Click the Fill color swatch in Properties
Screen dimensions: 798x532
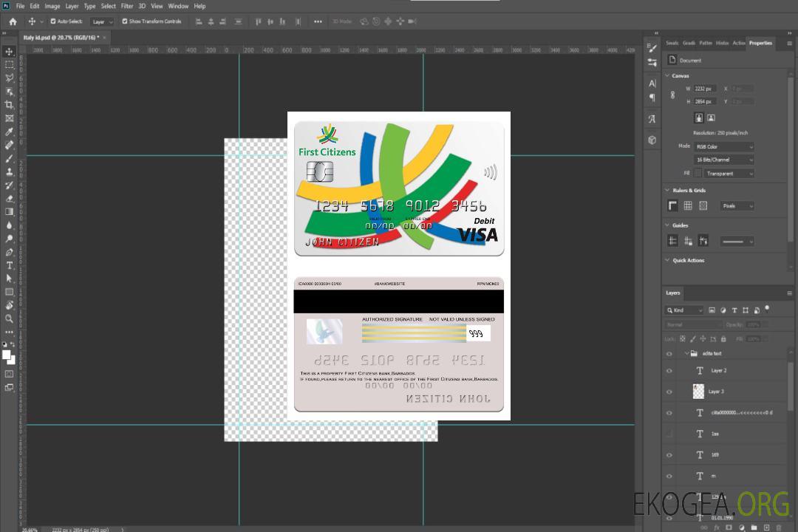pos(698,173)
